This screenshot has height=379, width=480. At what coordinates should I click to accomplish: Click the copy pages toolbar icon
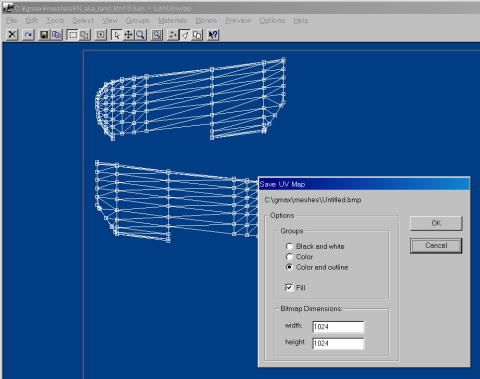pos(56,35)
